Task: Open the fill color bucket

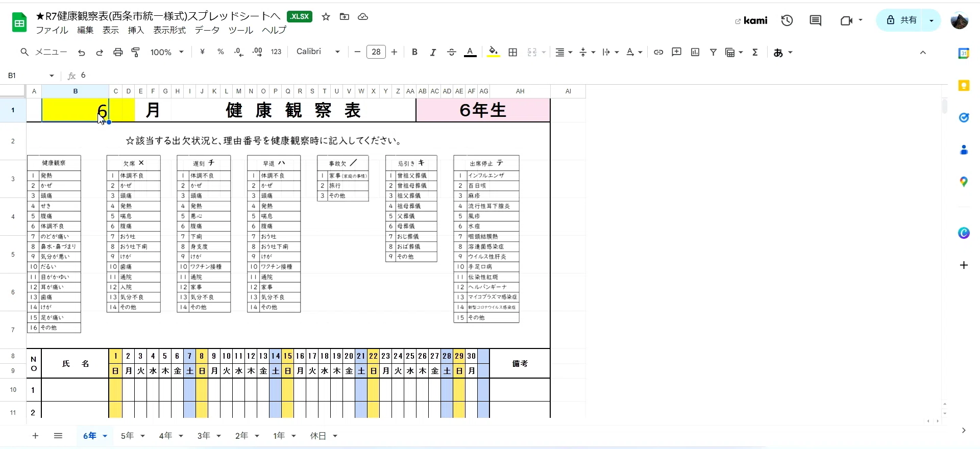Action: coord(493,52)
